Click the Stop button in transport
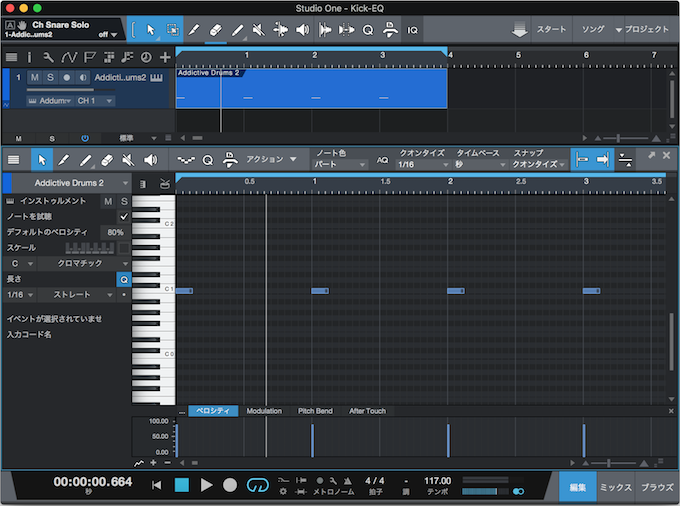 [x=182, y=485]
